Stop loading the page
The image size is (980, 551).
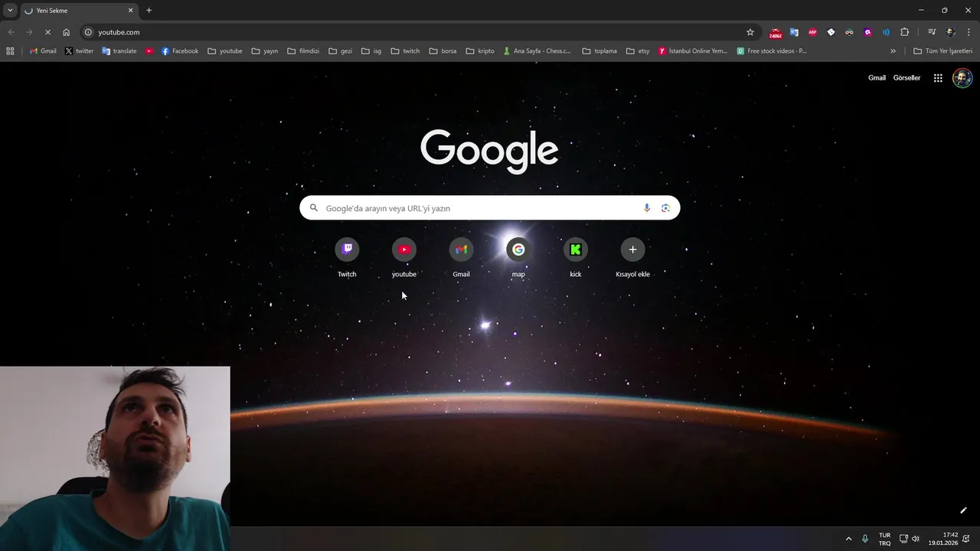47,32
